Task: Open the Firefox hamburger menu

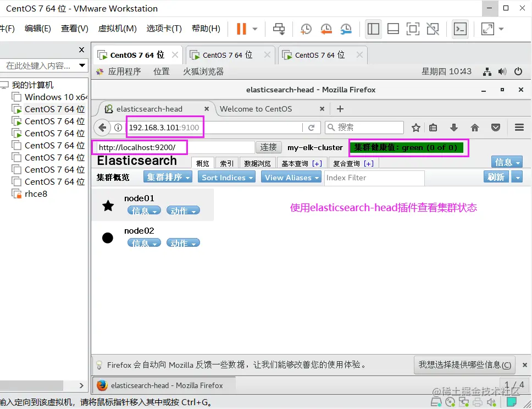Action: point(519,128)
